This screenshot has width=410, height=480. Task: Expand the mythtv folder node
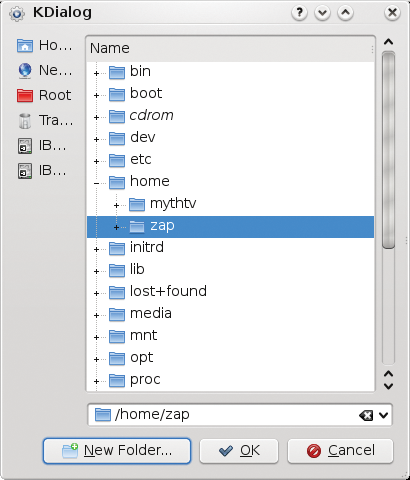[116, 205]
